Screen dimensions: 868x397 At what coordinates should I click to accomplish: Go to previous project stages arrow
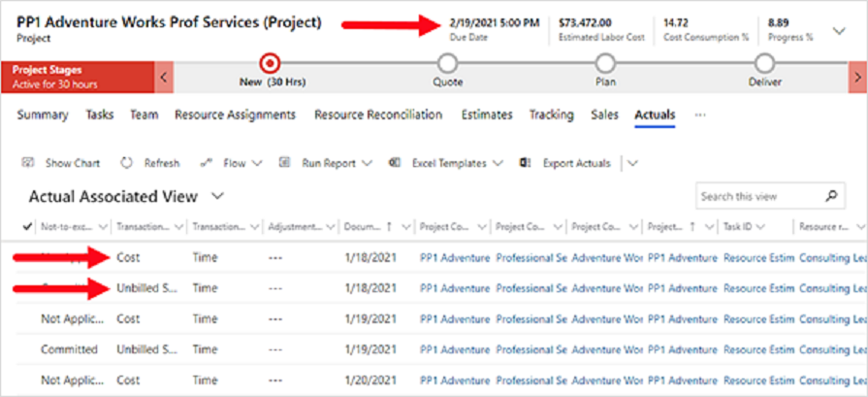(x=163, y=77)
